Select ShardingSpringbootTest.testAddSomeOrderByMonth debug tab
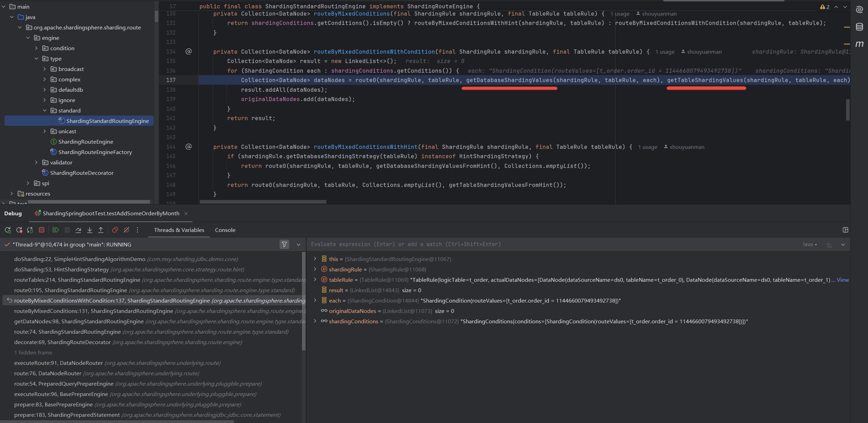Screen dimensions: 868x423 coord(111,213)
